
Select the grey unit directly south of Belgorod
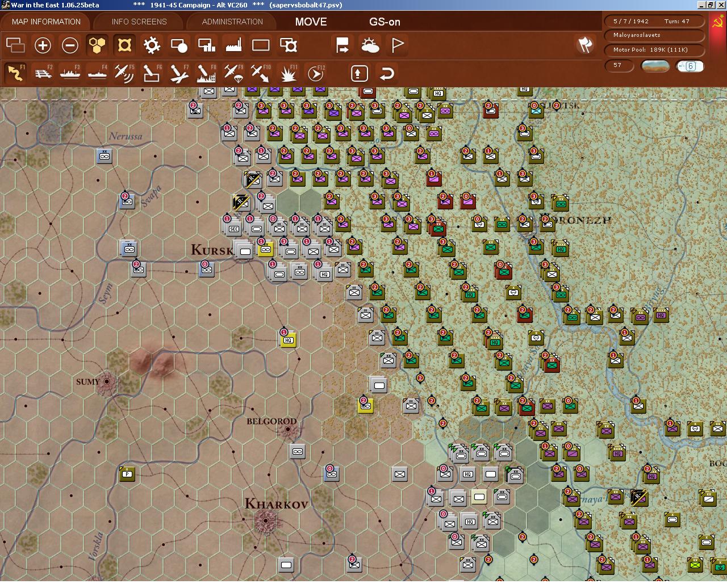coord(297,452)
